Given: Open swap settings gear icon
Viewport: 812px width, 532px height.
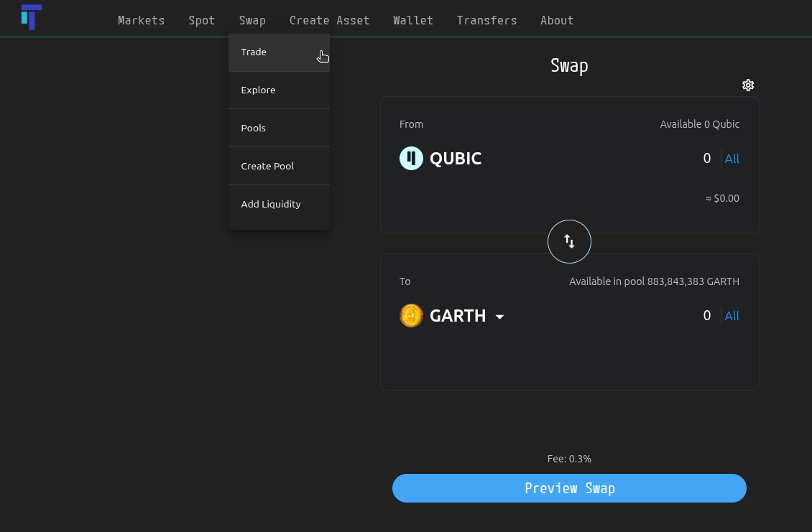Looking at the screenshot, I should pyautogui.click(x=748, y=85).
